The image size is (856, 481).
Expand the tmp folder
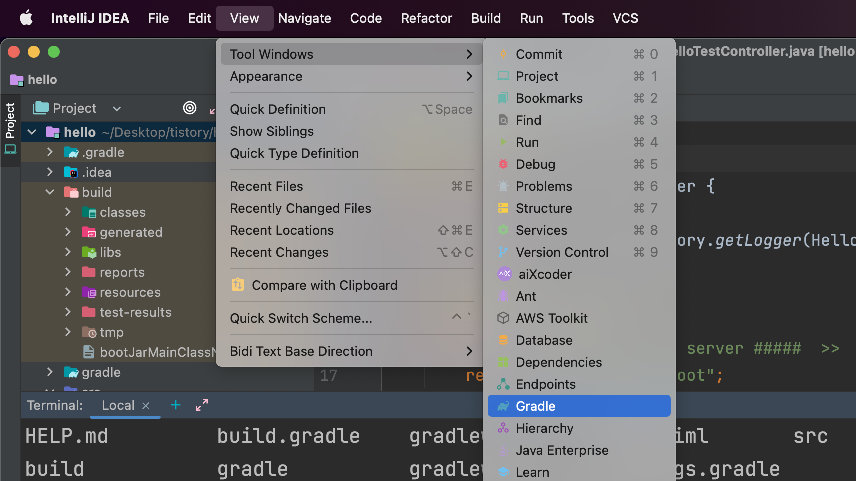point(68,332)
